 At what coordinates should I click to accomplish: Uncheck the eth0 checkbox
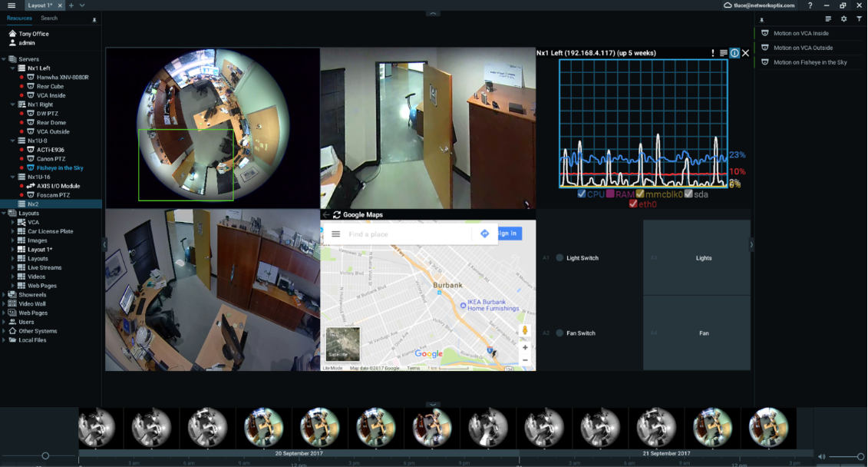coord(632,204)
